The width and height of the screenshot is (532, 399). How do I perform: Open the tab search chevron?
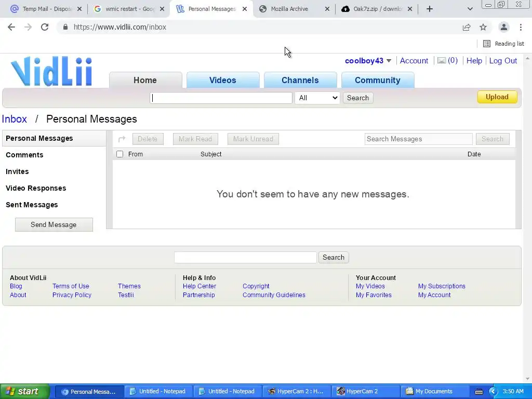[x=470, y=9]
